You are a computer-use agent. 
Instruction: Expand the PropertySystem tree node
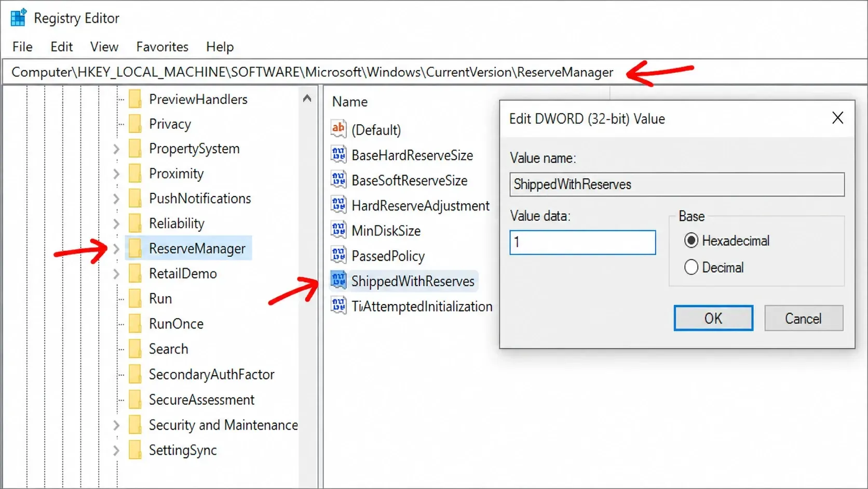pos(116,149)
